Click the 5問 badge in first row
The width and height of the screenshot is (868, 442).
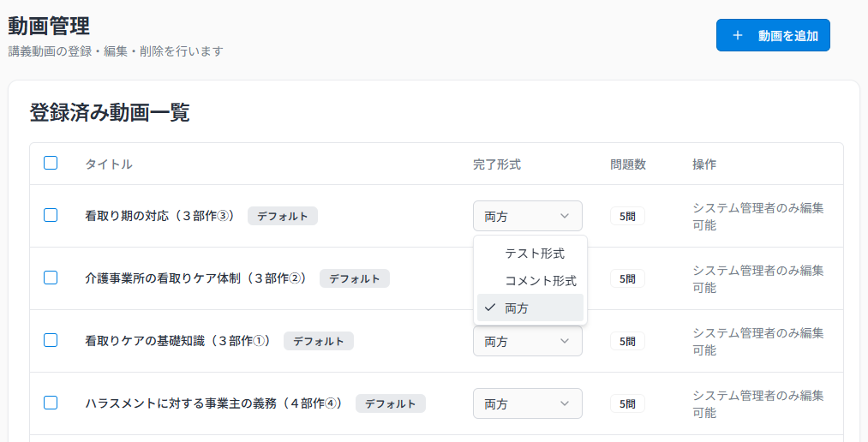[627, 216]
